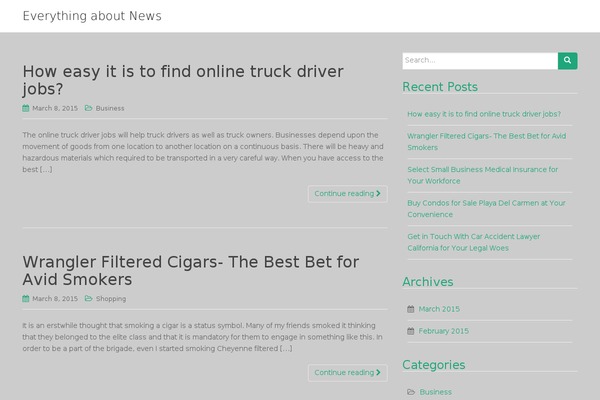Click calendar icon beside truck driver post date
Screen dimensions: 600x400
26,108
